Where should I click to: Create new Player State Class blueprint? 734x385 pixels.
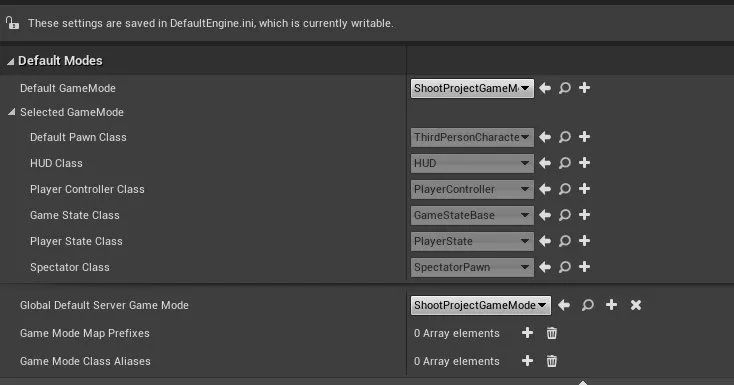pos(584,240)
